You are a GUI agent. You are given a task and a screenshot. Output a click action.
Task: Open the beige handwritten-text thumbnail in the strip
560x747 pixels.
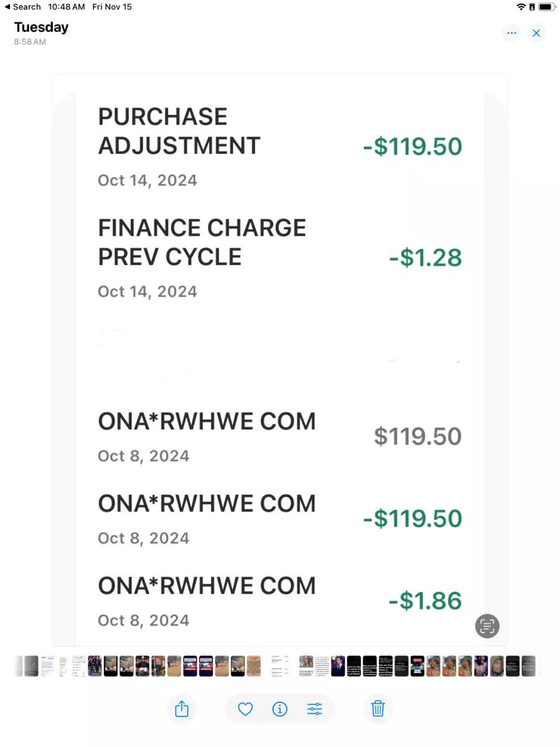(253, 666)
